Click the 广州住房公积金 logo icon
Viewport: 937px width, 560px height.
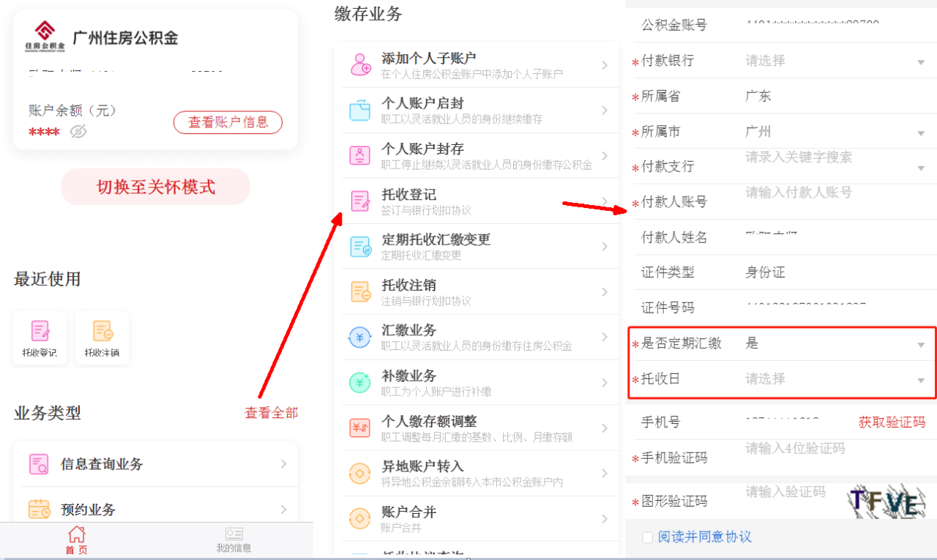(x=45, y=37)
